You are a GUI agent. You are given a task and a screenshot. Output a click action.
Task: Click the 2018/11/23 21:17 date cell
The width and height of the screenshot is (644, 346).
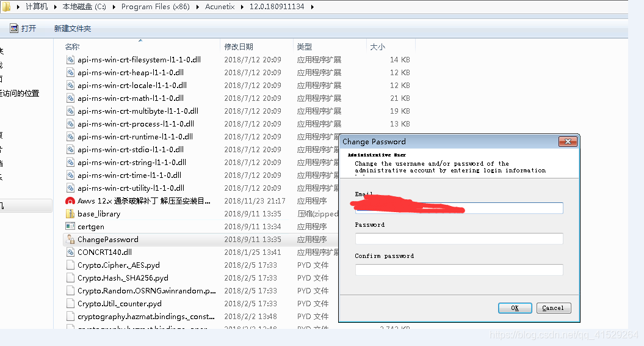tap(255, 201)
